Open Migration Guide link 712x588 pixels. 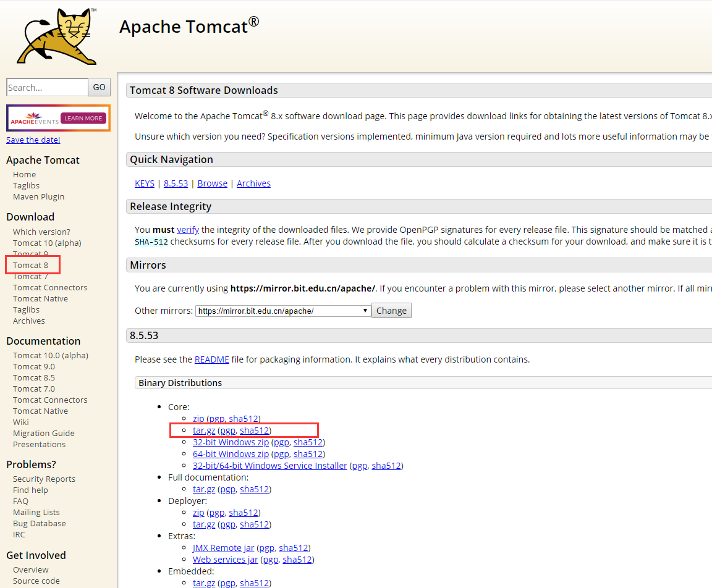pyautogui.click(x=44, y=434)
